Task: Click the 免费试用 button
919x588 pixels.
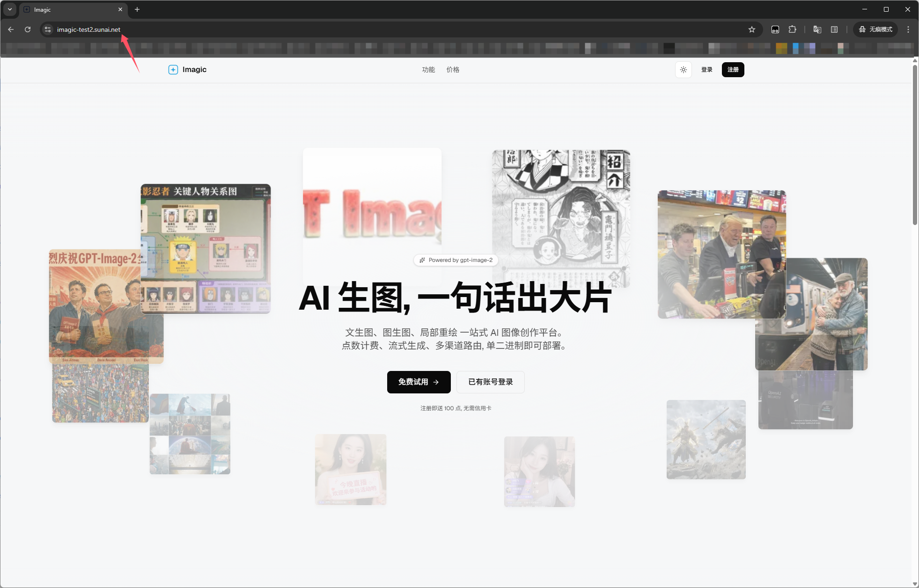Action: tap(419, 382)
